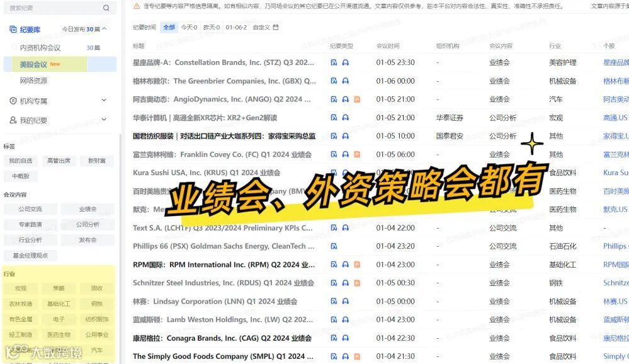Toggle the 中概股 tag filter
This screenshot has width=629, height=364.
point(20,176)
